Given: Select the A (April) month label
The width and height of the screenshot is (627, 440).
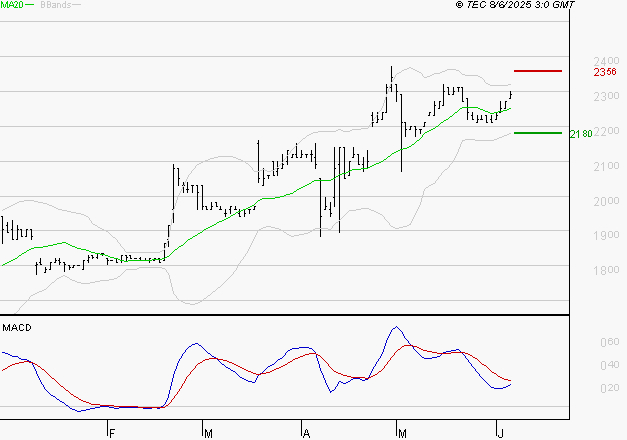Looking at the screenshot, I should pyautogui.click(x=306, y=431).
